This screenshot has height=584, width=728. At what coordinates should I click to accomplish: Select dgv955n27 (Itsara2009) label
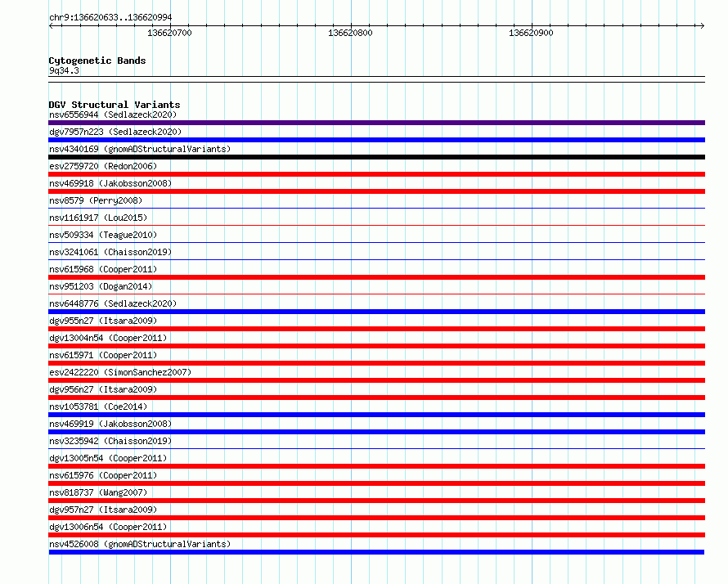[x=103, y=321]
